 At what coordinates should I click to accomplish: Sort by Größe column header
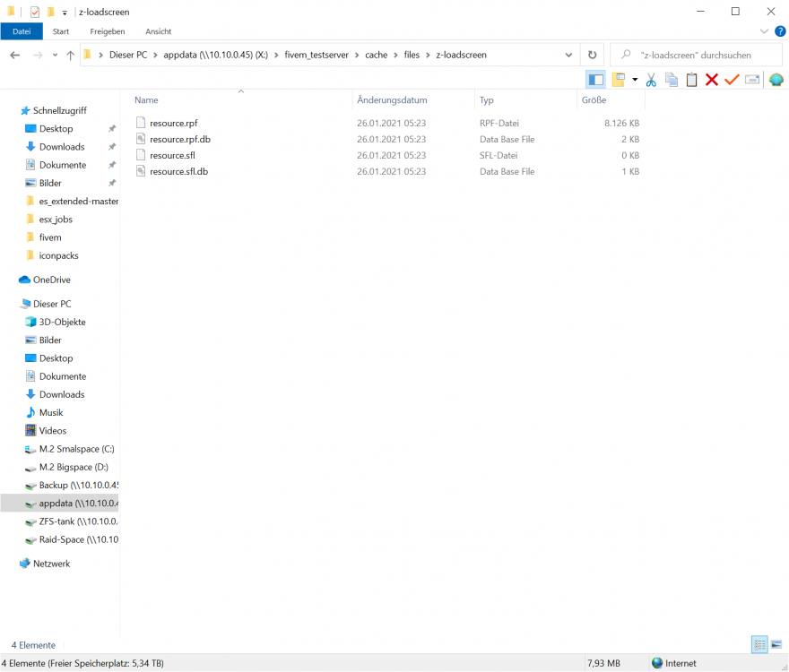coord(594,100)
